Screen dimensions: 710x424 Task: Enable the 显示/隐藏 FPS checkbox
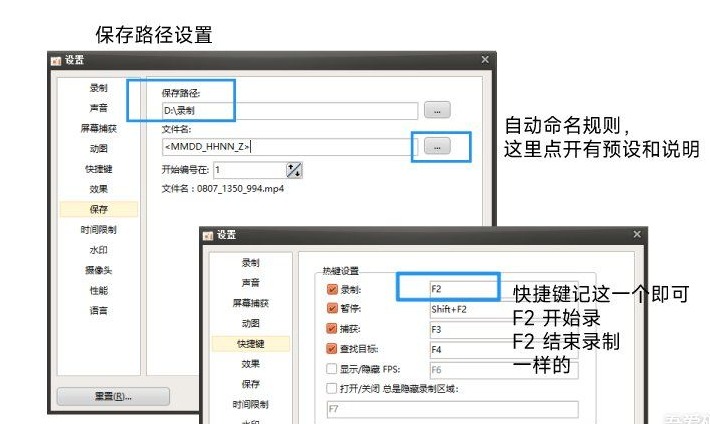click(x=331, y=369)
